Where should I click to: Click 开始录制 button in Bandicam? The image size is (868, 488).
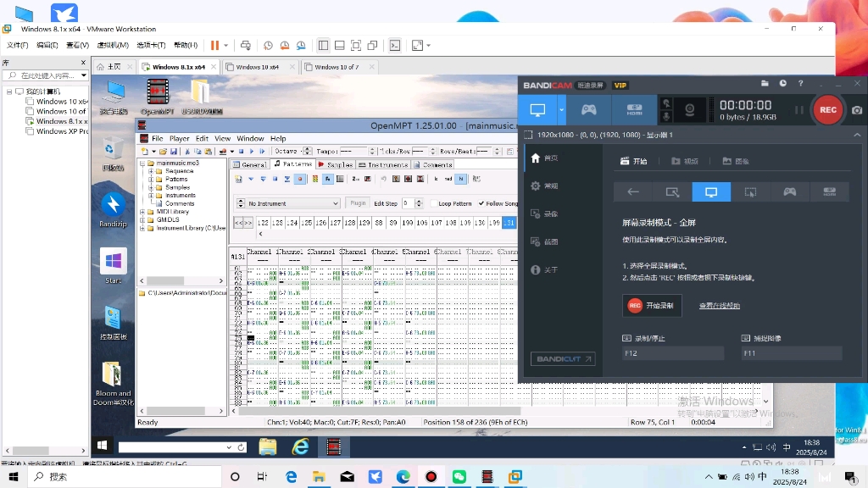[x=652, y=305]
